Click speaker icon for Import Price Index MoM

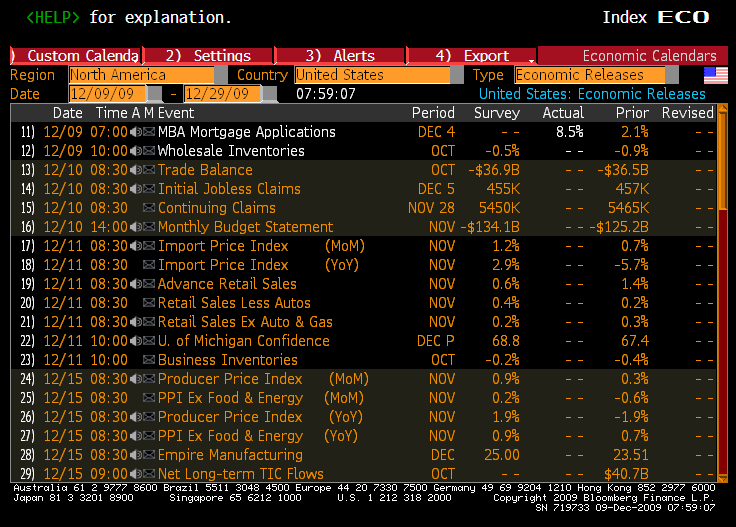coord(136,246)
